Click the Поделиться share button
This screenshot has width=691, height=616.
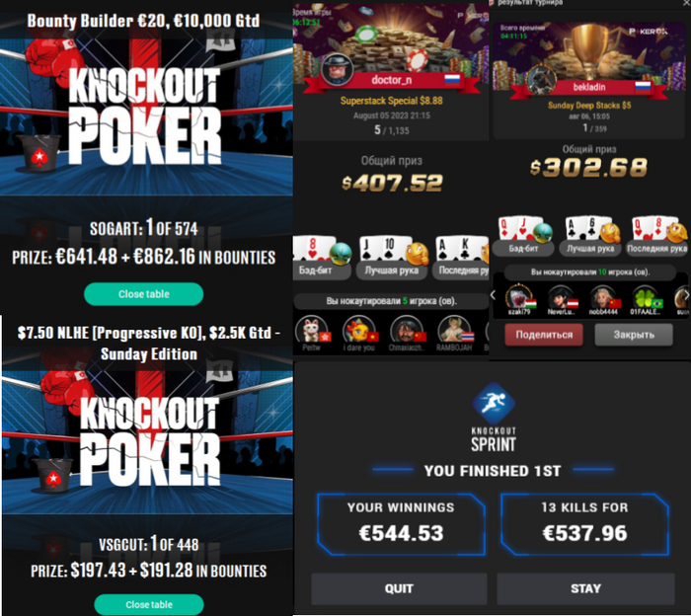click(x=544, y=335)
